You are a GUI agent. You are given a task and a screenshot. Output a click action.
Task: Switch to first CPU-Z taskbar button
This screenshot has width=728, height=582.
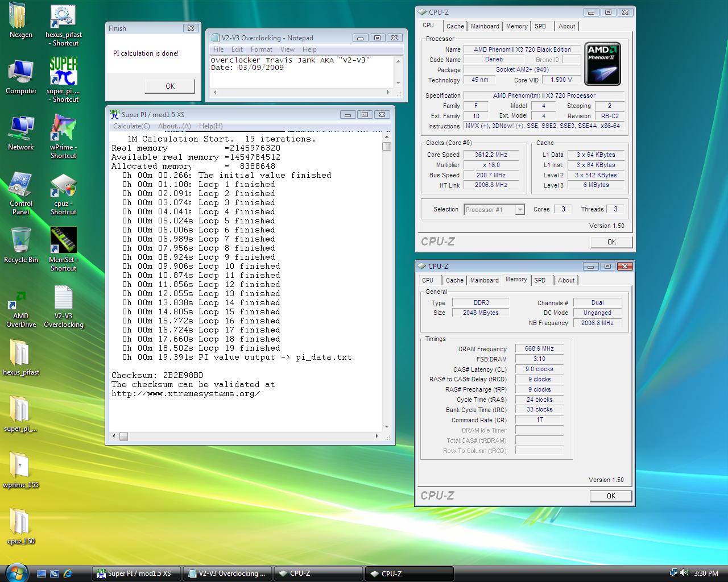[318, 573]
